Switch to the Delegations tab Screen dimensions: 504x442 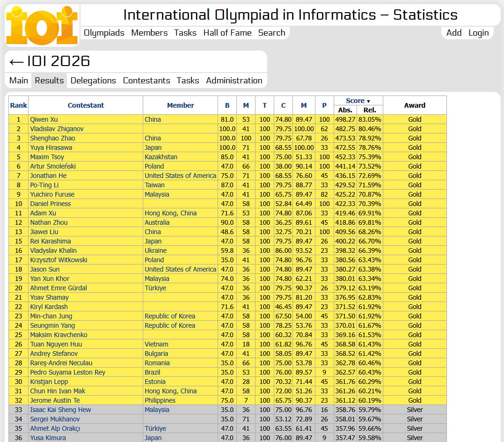(93, 81)
